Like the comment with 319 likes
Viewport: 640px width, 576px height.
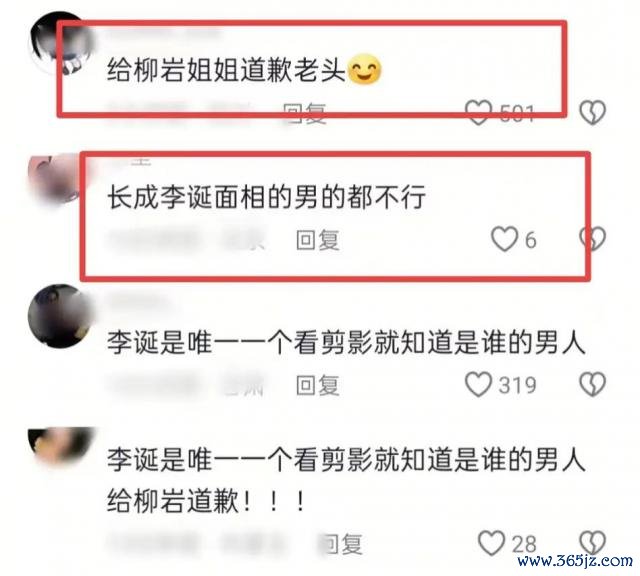click(478, 385)
